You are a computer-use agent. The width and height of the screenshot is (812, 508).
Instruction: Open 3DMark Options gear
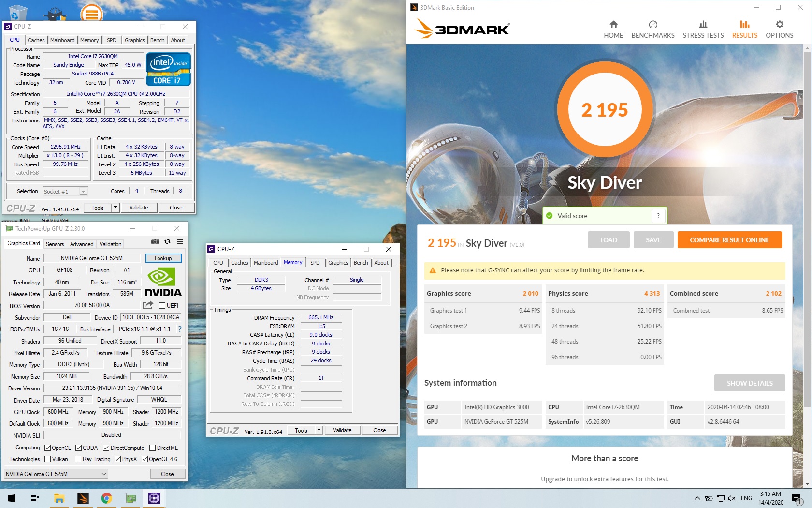pos(780,30)
